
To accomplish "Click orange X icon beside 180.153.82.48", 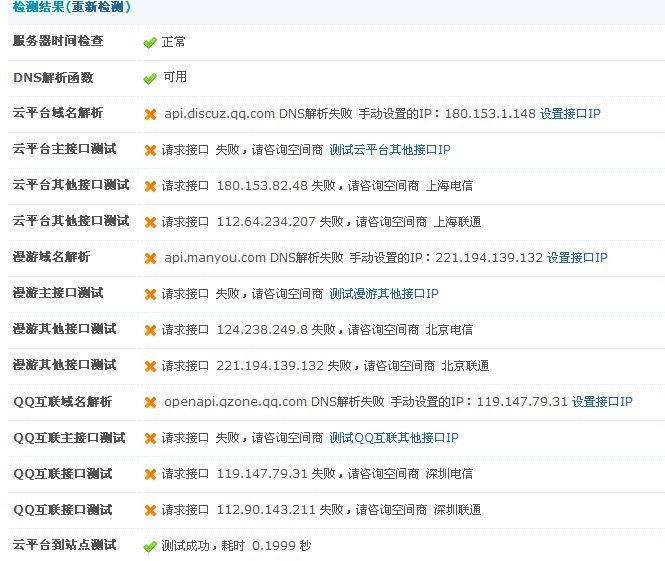I will [x=150, y=187].
